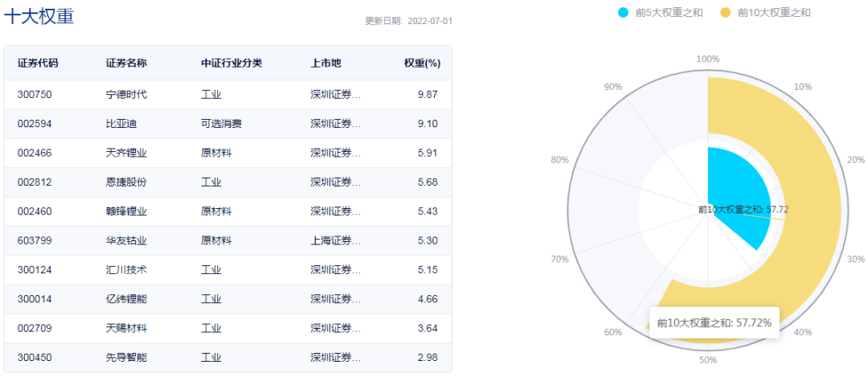Click the blue top-5 weight arc in the chart
The image size is (868, 377).
739,188
